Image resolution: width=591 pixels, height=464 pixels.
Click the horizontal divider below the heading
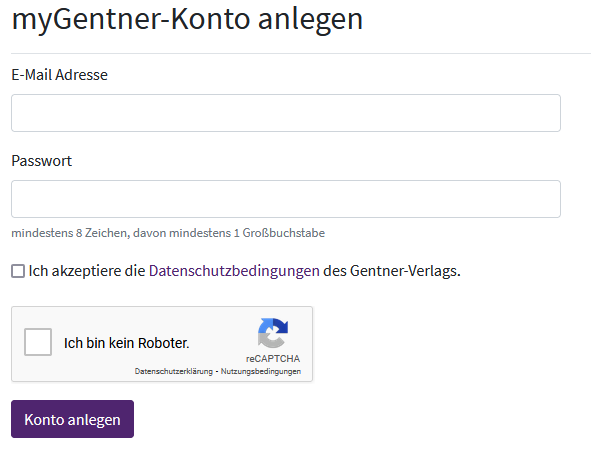301,54
